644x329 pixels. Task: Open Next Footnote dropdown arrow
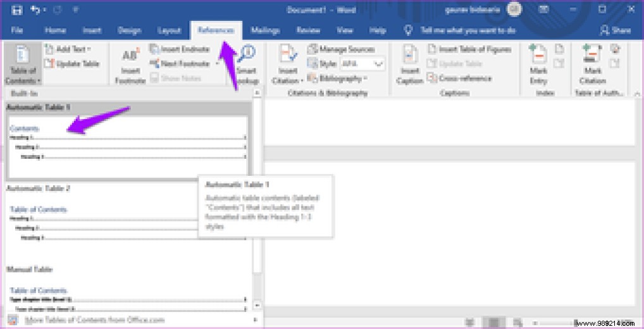pyautogui.click(x=218, y=64)
